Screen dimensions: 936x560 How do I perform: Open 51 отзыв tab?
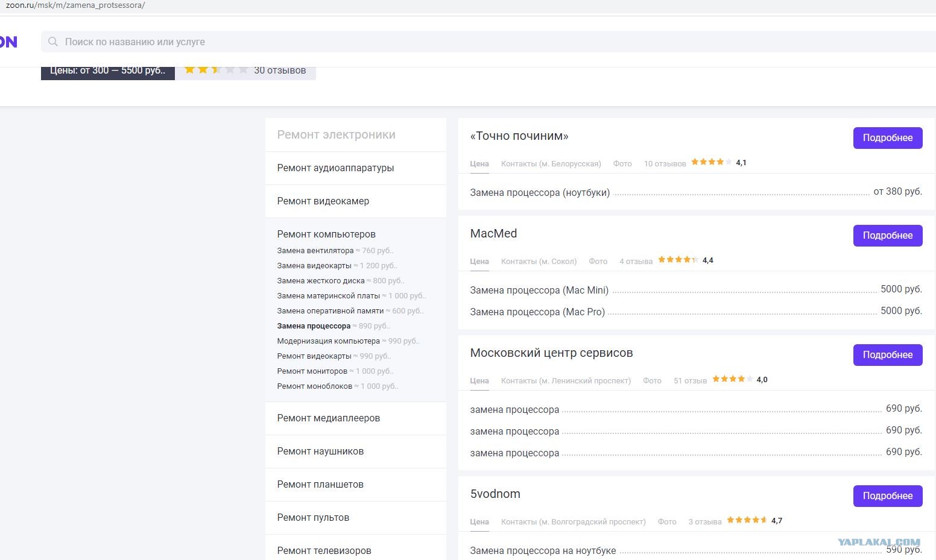691,381
